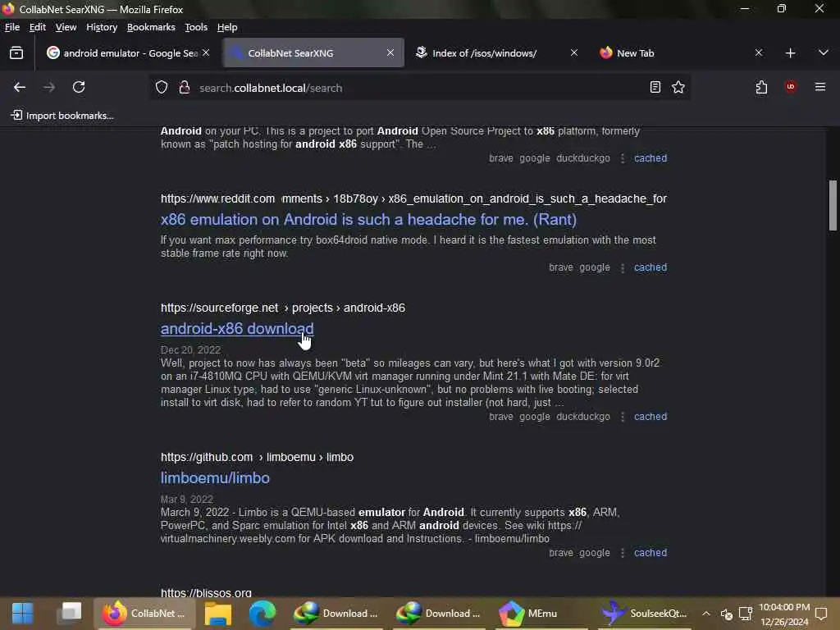
Task: Click the padlock site info icon
Action: point(185,87)
